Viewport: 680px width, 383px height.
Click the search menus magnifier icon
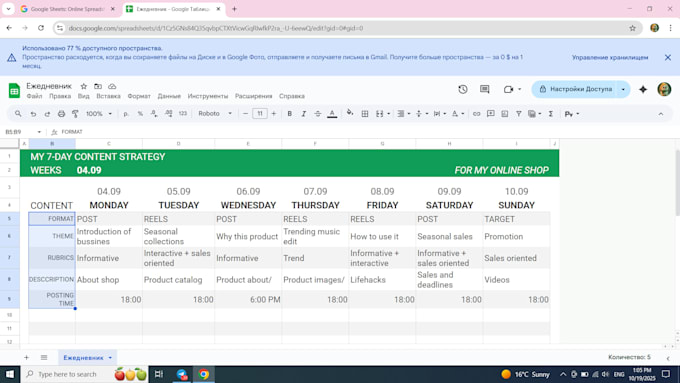coord(18,114)
